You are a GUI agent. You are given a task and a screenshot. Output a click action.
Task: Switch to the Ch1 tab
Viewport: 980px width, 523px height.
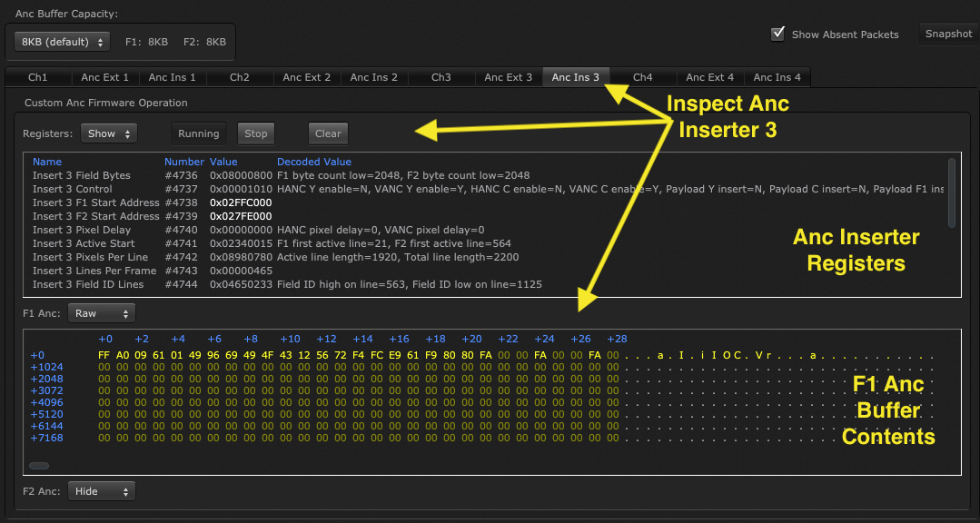[x=38, y=77]
